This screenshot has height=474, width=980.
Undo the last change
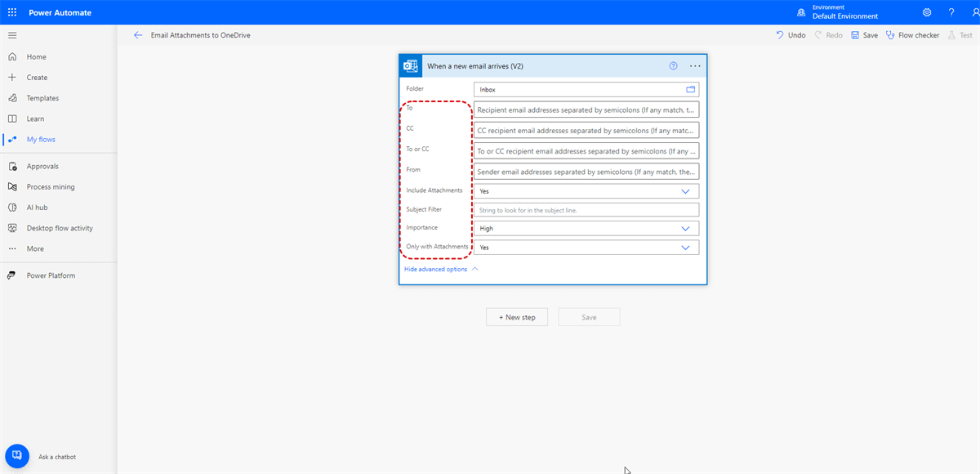click(791, 35)
